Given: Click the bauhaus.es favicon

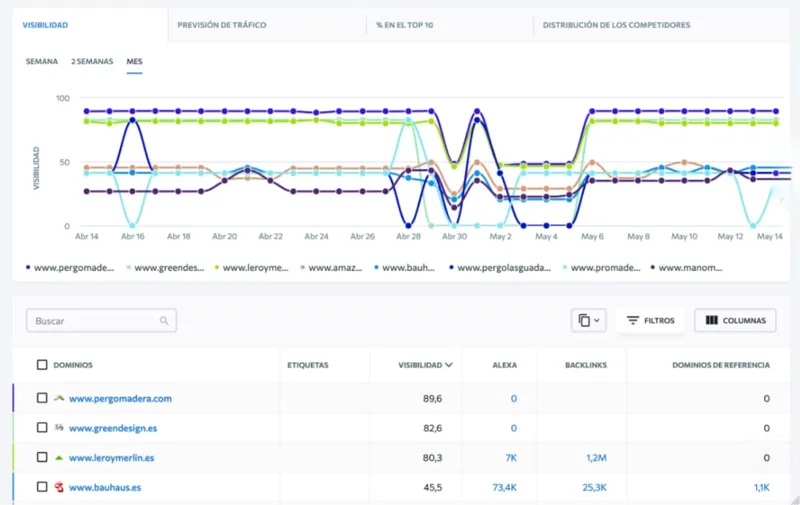Looking at the screenshot, I should coord(59,488).
